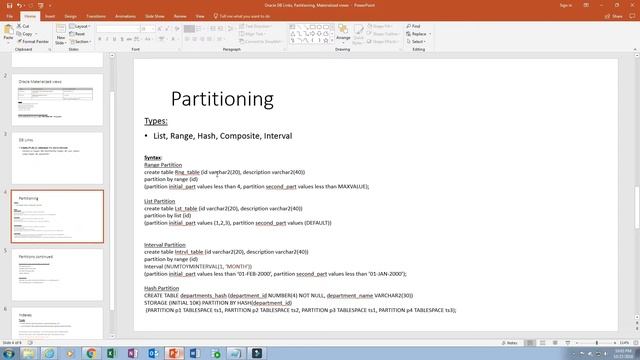The image size is (640, 360).
Task: Click the Tell me what you want search box
Action: 242,16
